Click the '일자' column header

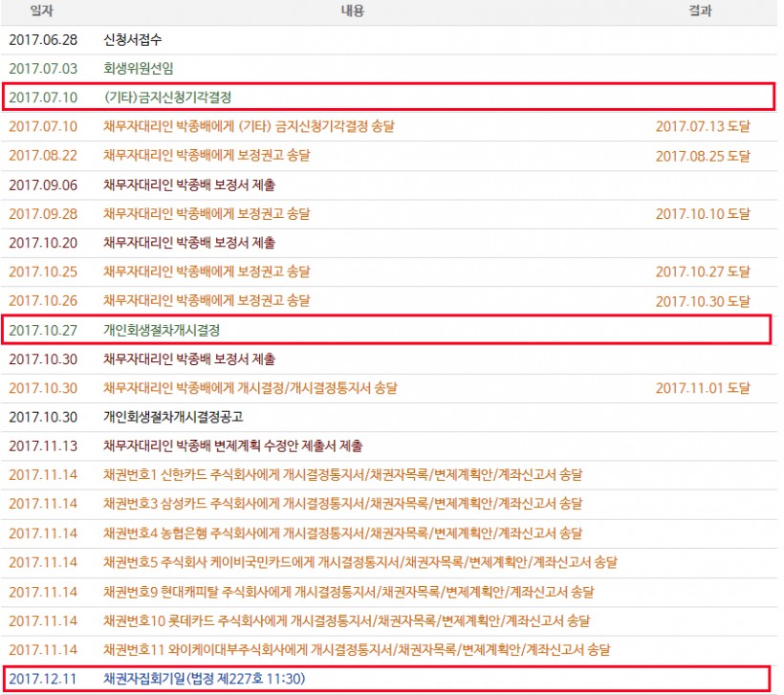pyautogui.click(x=41, y=11)
